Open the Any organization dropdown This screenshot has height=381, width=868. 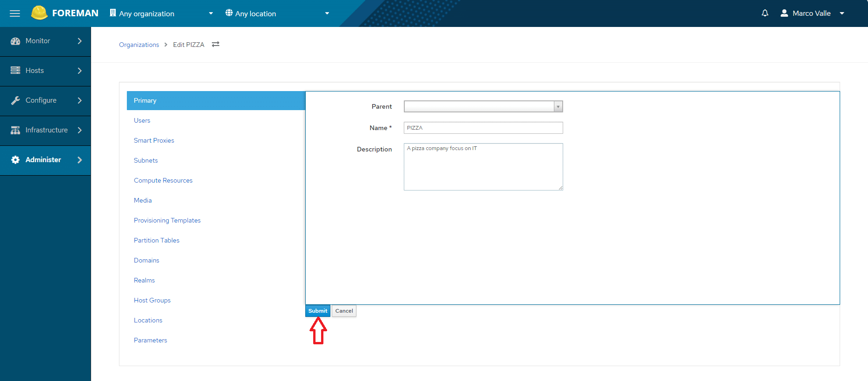161,13
